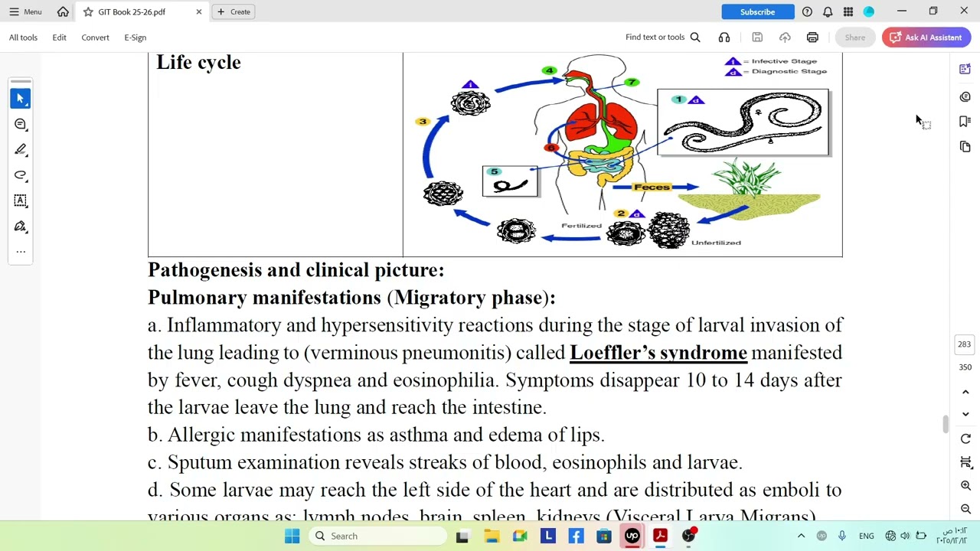This screenshot has height=551, width=980.
Task: Choose the highlighter pen tool
Action: (x=21, y=149)
